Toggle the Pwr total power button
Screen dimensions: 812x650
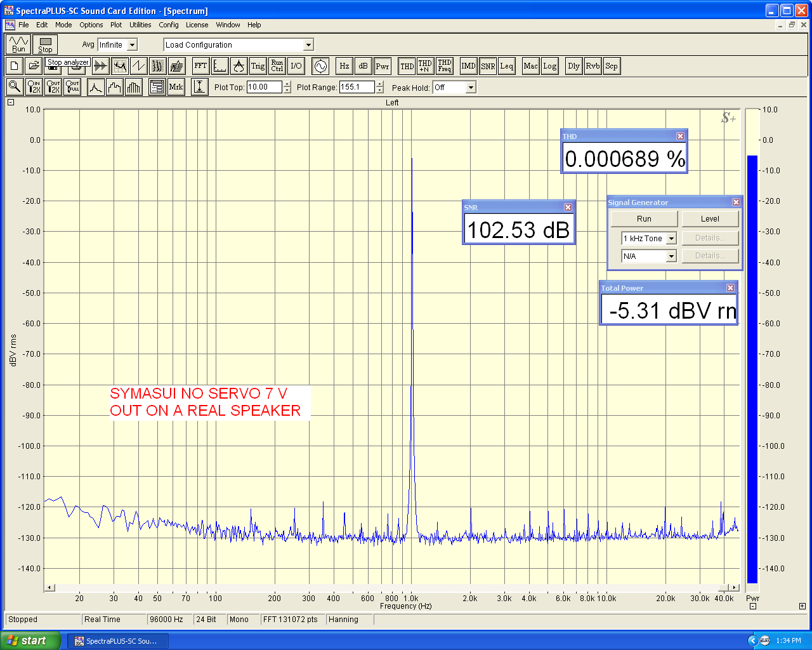click(382, 65)
